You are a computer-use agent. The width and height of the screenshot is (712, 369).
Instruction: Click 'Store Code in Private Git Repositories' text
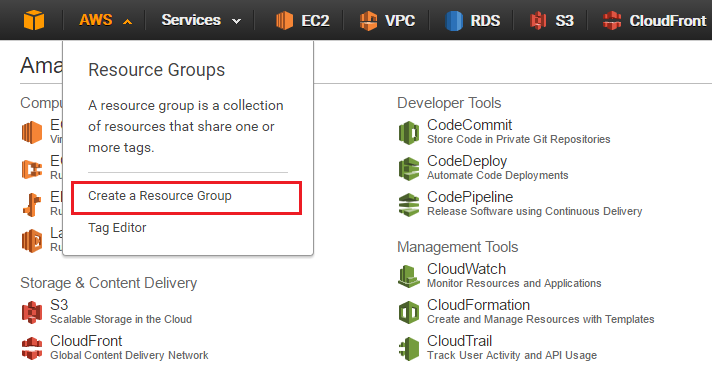[519, 139]
